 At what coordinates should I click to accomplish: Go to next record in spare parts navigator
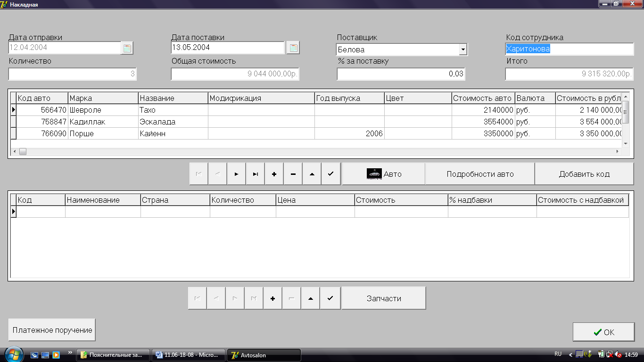tap(235, 298)
